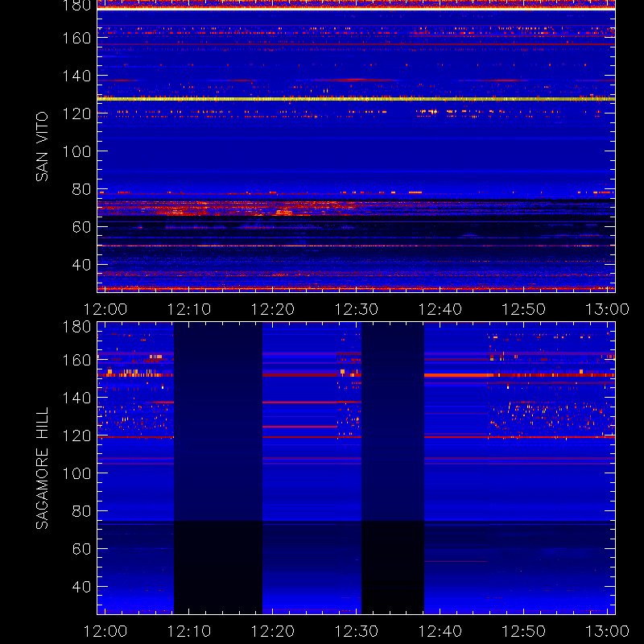Pick the 60 tick label on Sagamore Hill axis
The width and height of the screenshot is (644, 644).
pos(81,549)
